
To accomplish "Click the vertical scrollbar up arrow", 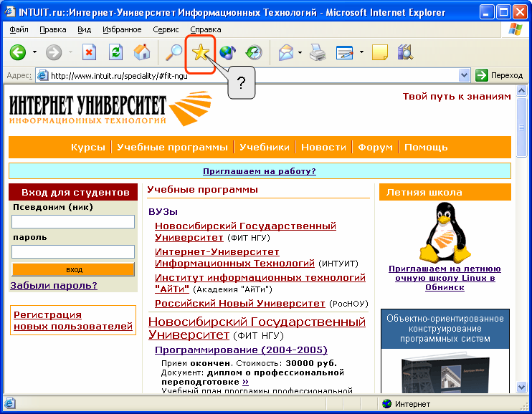I will point(521,90).
